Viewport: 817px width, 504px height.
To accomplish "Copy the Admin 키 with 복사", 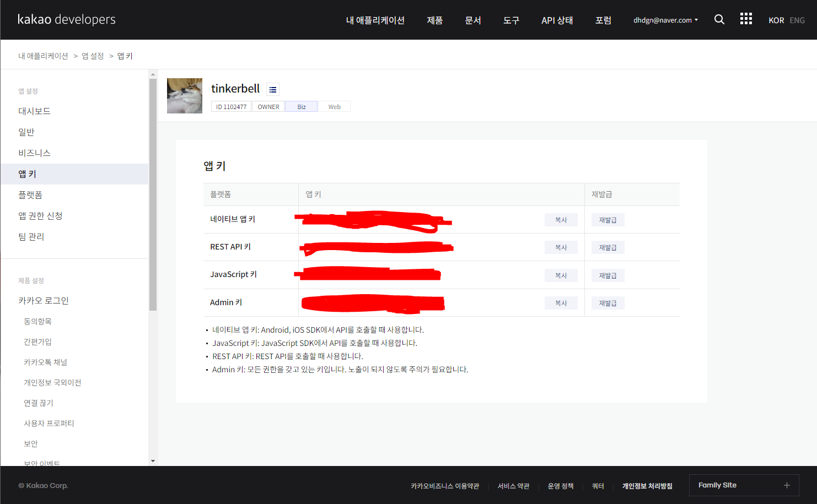I will (x=561, y=303).
